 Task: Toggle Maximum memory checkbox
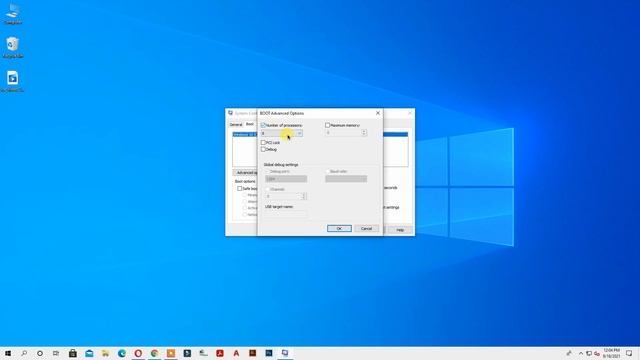coord(327,125)
